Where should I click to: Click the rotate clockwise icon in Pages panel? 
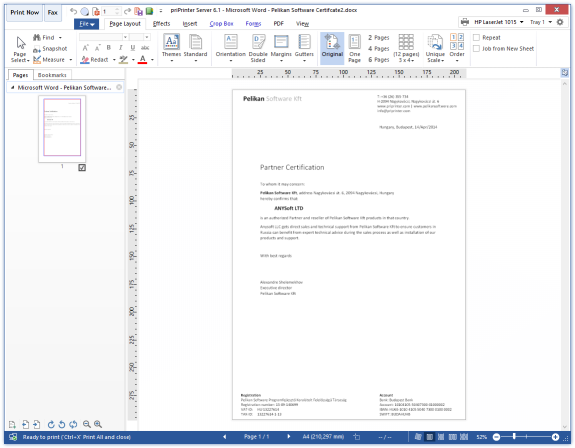(51, 425)
